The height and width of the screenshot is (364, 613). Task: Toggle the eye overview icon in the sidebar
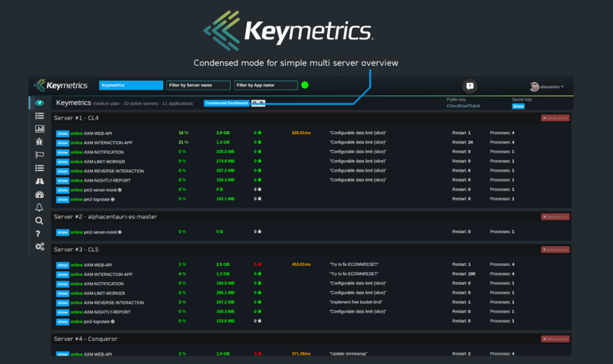point(39,103)
